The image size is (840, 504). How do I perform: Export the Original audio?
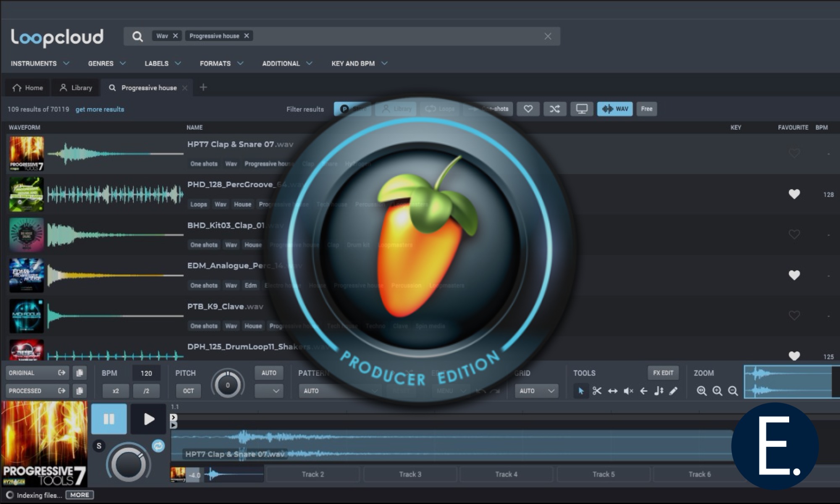point(62,373)
